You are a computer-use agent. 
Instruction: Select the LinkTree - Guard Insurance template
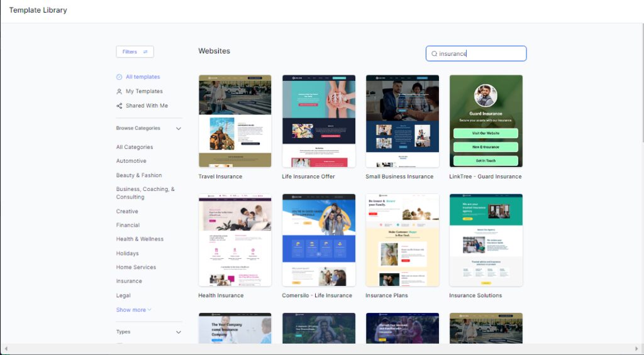point(486,121)
